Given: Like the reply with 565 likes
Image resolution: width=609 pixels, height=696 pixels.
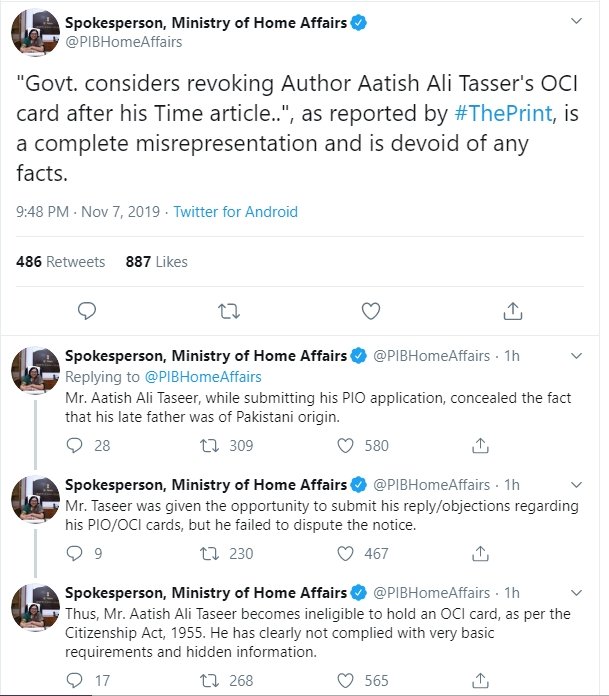Looking at the screenshot, I should 346,680.
